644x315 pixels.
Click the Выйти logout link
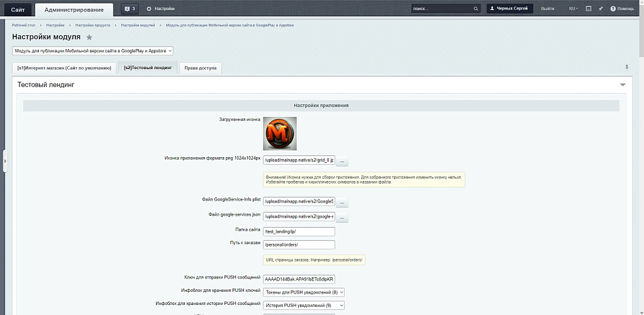tap(547, 9)
